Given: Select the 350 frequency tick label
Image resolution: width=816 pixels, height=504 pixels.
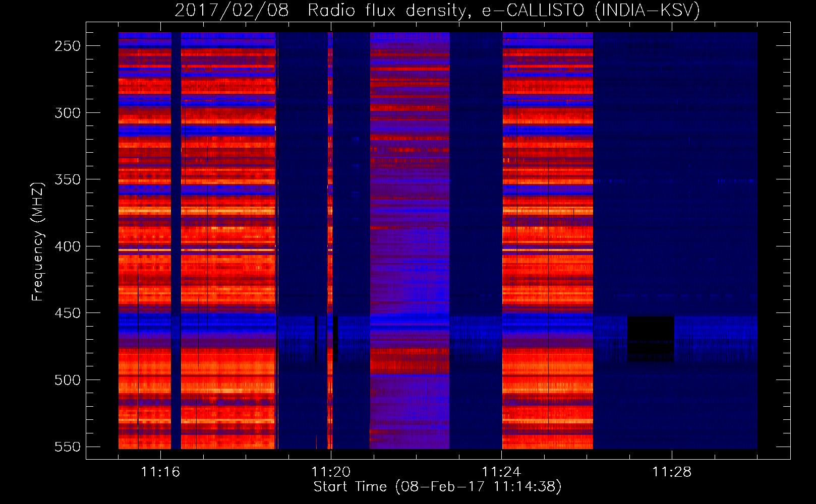Looking at the screenshot, I should click(x=68, y=179).
